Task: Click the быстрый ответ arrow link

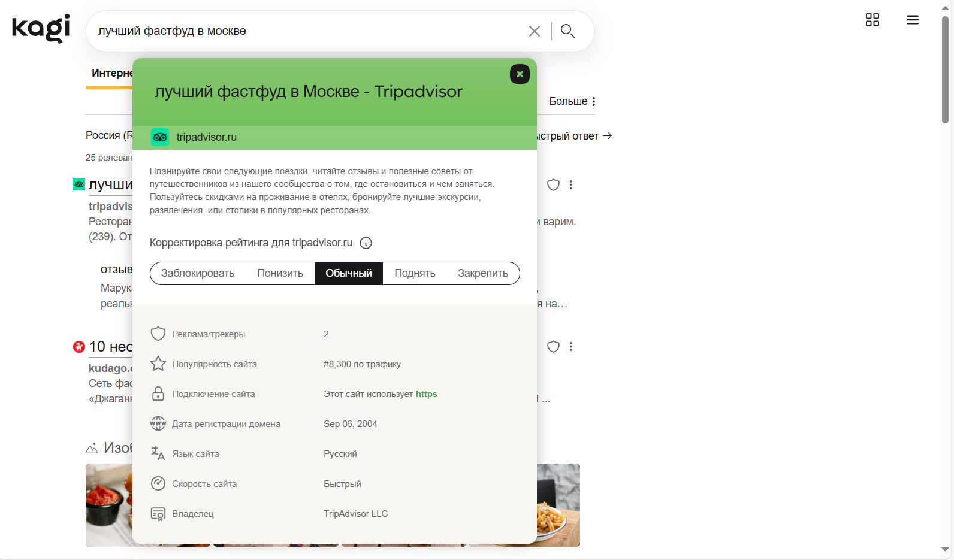Action: [574, 136]
